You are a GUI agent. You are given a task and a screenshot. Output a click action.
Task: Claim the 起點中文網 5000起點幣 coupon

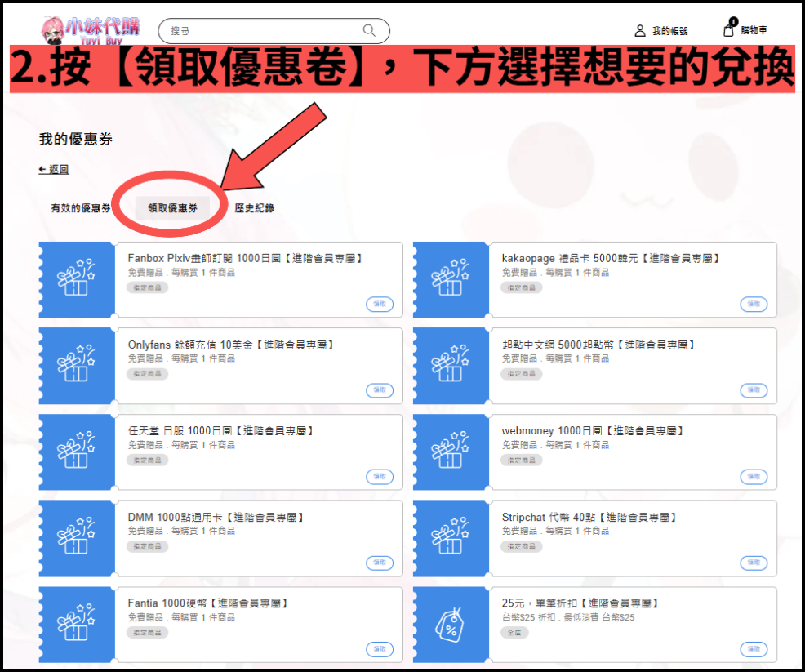pos(754,390)
